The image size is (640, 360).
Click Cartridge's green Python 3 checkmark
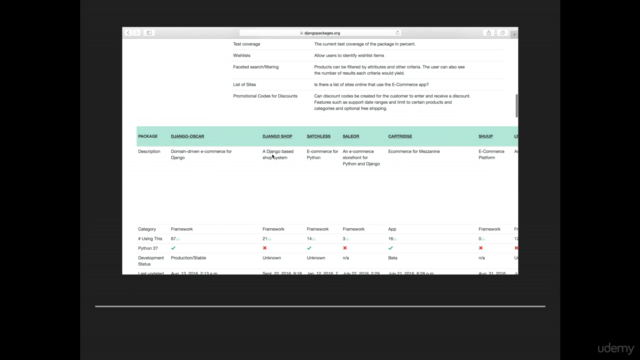pyautogui.click(x=391, y=248)
